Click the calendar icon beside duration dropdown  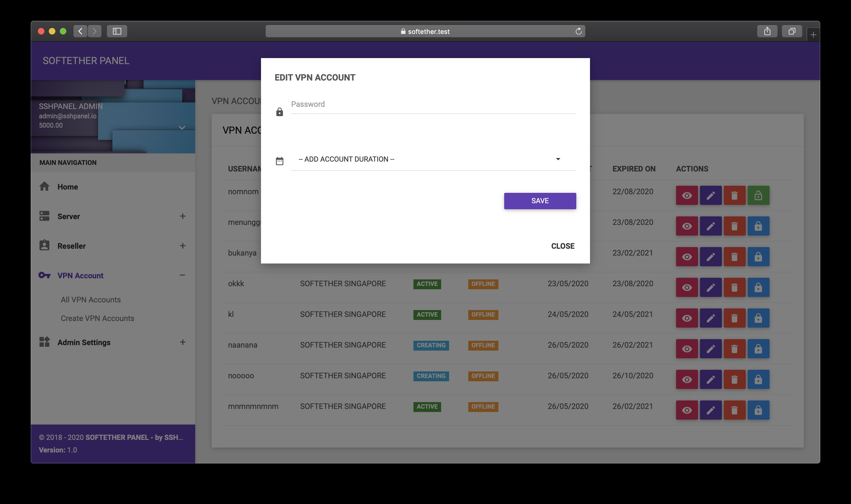(279, 161)
